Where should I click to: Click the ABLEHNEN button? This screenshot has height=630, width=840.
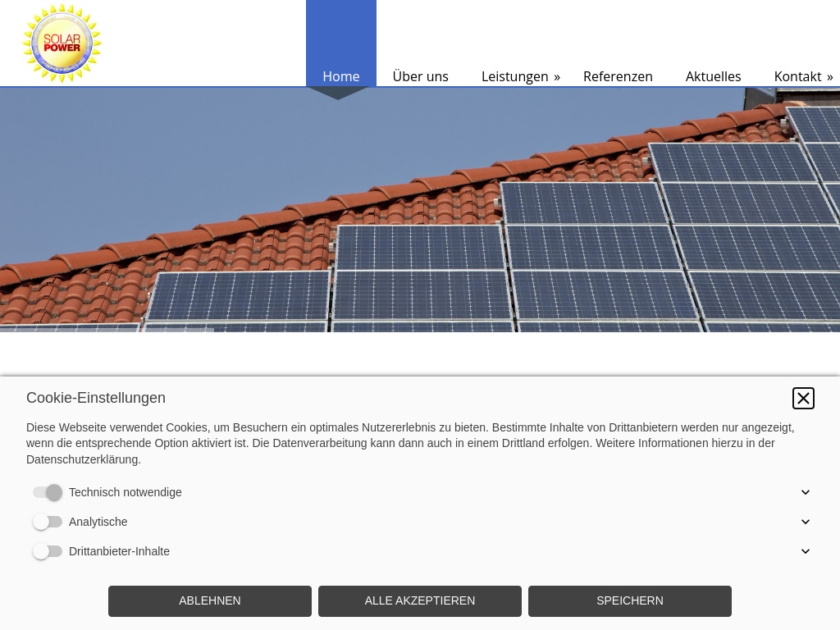tap(210, 600)
